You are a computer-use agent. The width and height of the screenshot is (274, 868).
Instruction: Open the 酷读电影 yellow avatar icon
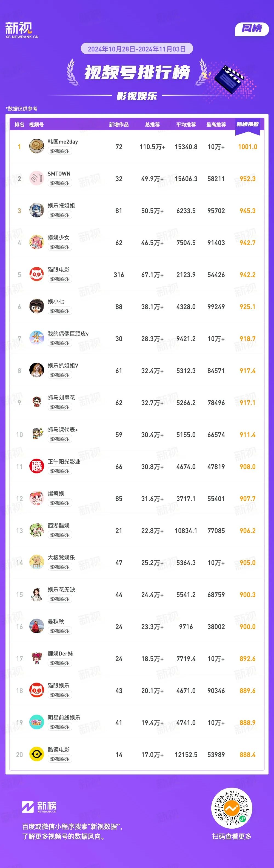pyautogui.click(x=36, y=755)
